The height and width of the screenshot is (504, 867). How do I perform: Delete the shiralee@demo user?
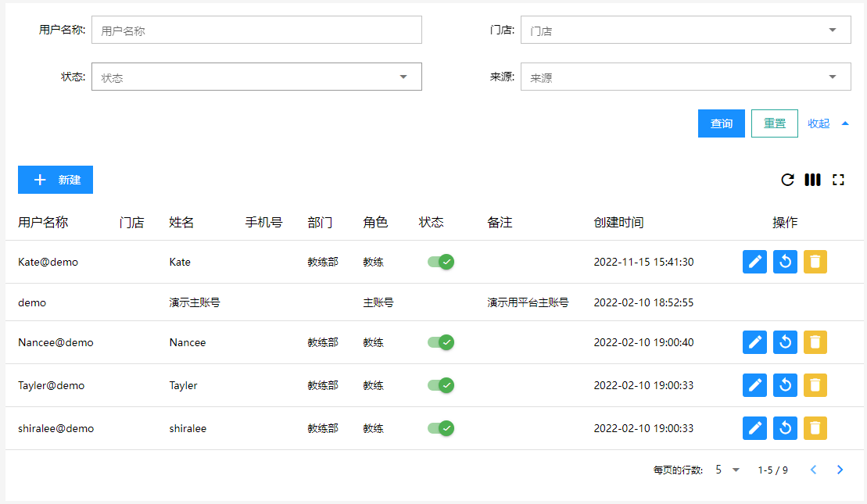tap(815, 427)
